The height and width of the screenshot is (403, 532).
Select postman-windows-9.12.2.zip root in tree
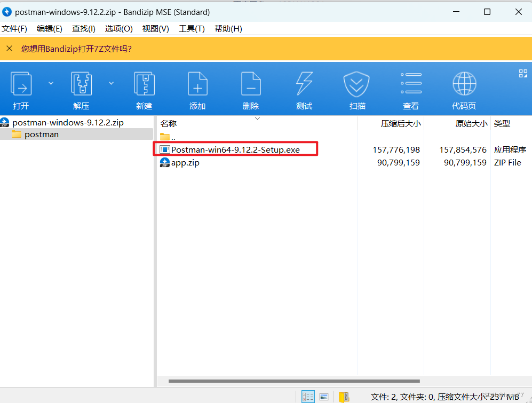click(x=68, y=123)
